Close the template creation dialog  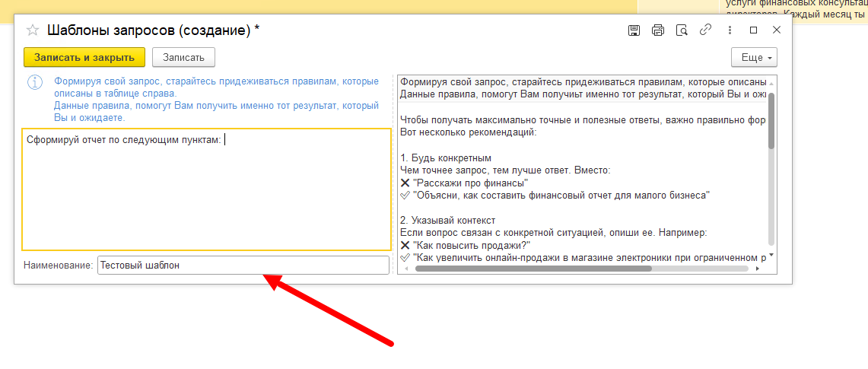(777, 30)
